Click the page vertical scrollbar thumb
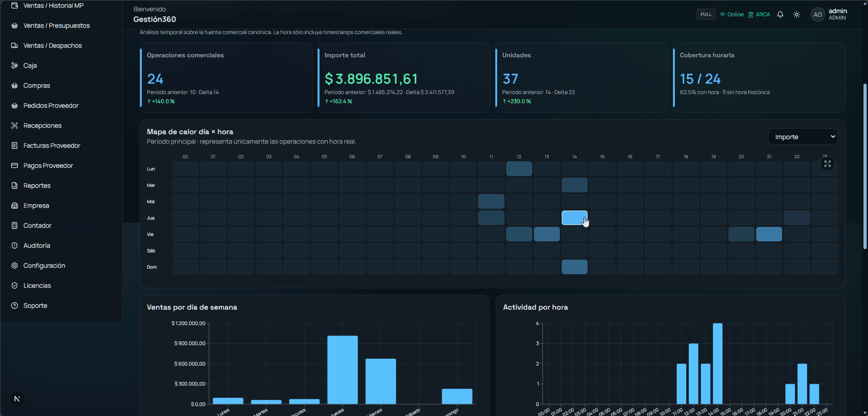The image size is (868, 416). pyautogui.click(x=865, y=166)
